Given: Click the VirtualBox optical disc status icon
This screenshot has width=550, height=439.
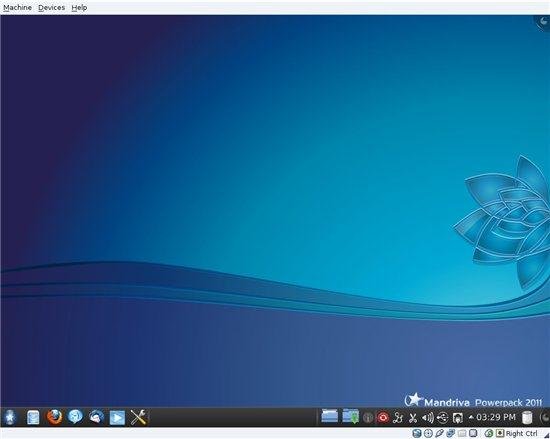Looking at the screenshot, I should click(x=428, y=433).
